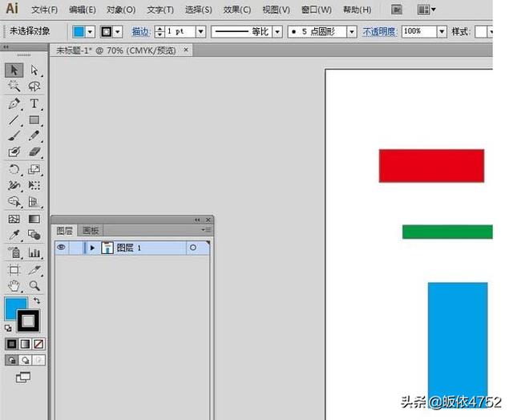Image resolution: width=513 pixels, height=420 pixels.
Task: Open the 编辑(E) menu
Action: click(83, 10)
